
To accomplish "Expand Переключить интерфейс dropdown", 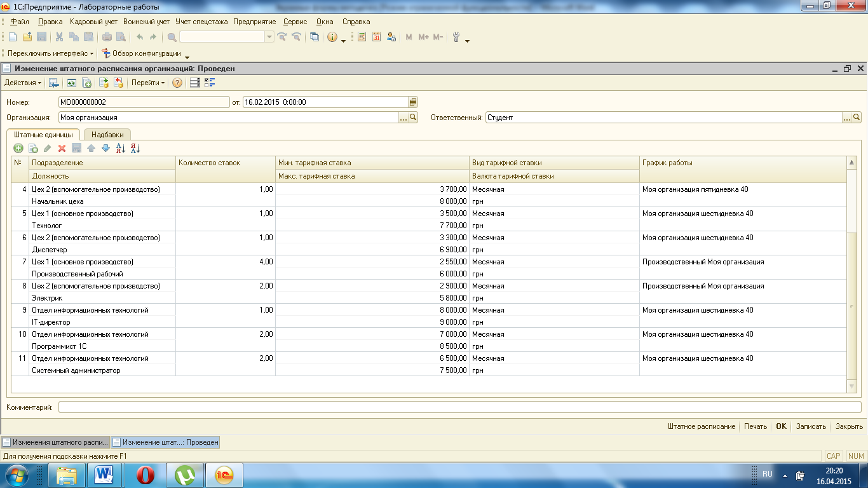I will pos(50,53).
